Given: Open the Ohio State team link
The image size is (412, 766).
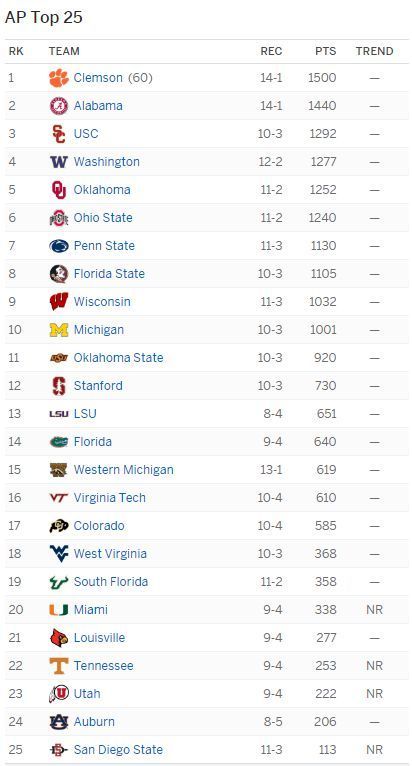Looking at the screenshot, I should (103, 218).
